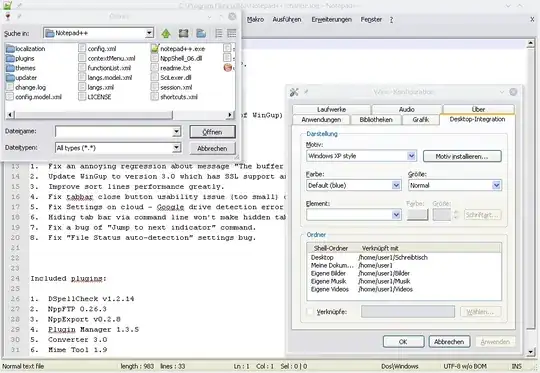Click the desktop shortcut icon in file dialog

click(184, 33)
